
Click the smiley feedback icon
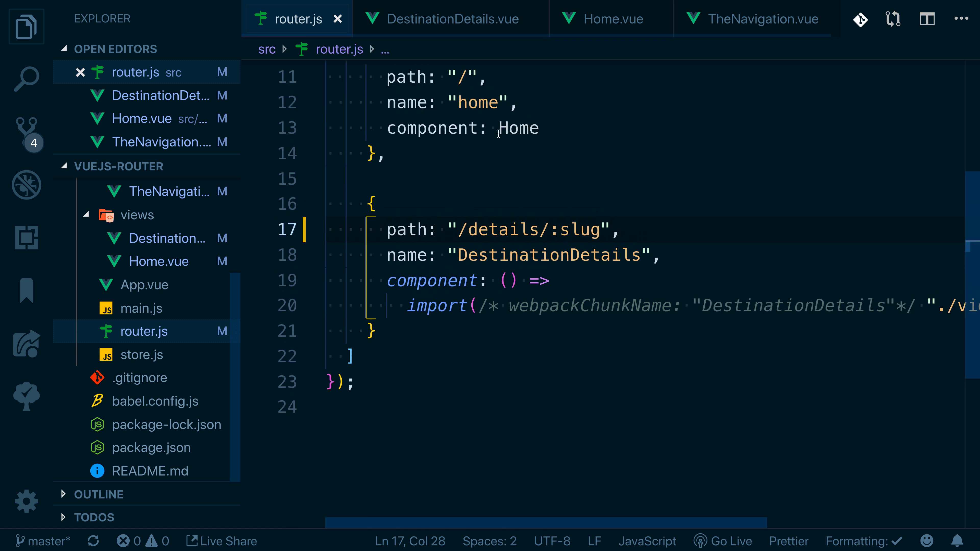pos(927,541)
